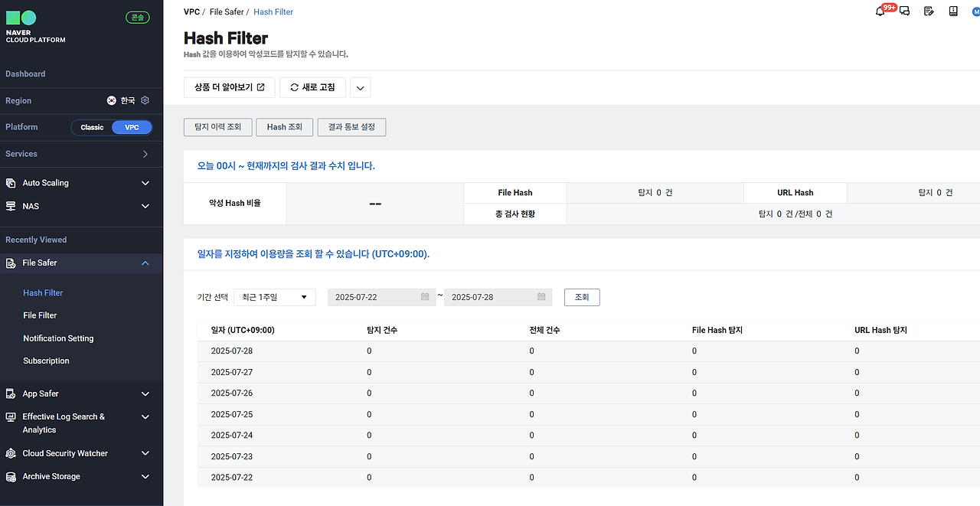Click the Naver Cloud Platform logo

[35, 28]
